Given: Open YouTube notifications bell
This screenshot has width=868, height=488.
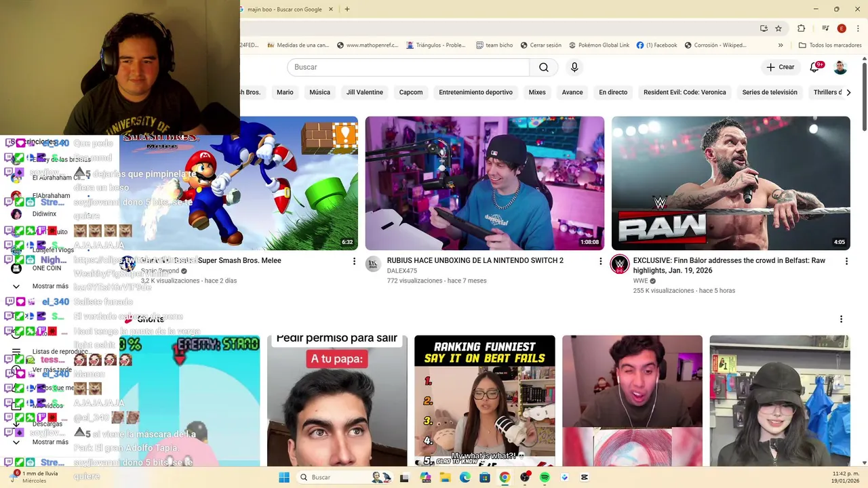Looking at the screenshot, I should pos(815,67).
